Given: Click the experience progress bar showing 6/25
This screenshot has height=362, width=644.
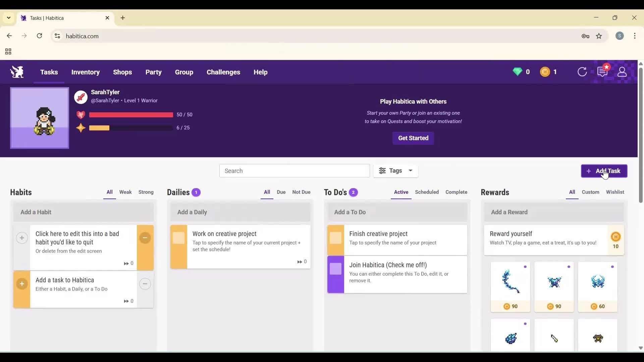Looking at the screenshot, I should click(x=131, y=128).
